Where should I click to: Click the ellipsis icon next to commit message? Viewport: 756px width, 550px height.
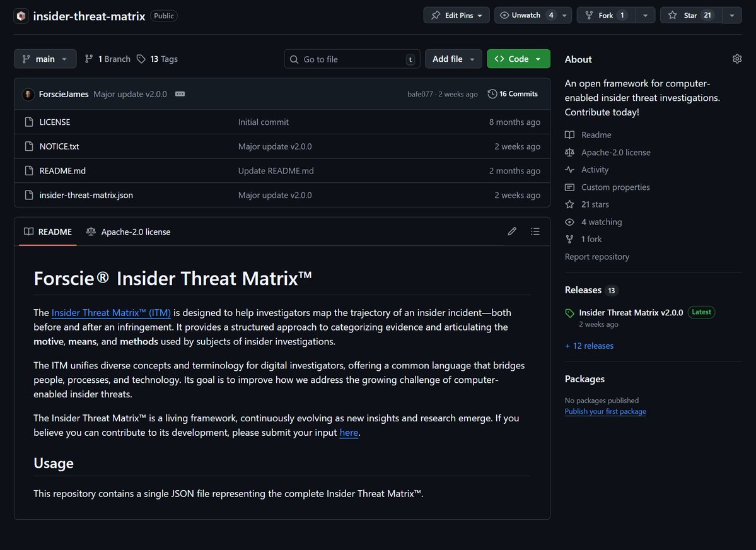pos(180,93)
